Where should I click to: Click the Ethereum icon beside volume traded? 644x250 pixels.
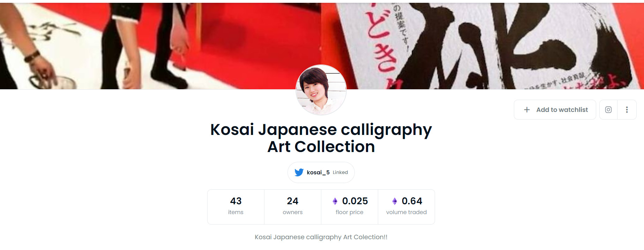click(x=395, y=201)
